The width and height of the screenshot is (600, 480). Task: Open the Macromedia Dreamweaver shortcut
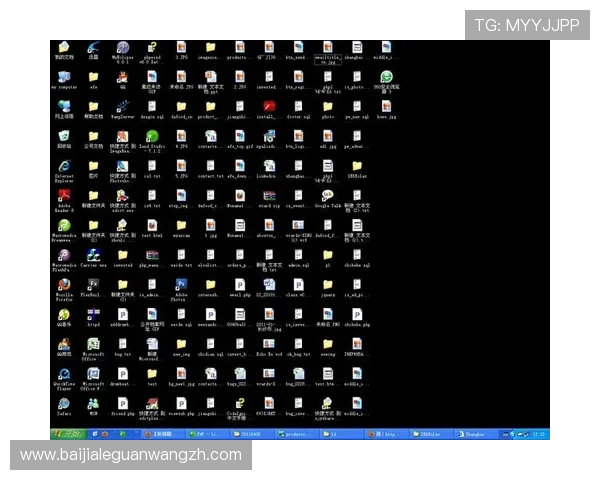tap(63, 225)
